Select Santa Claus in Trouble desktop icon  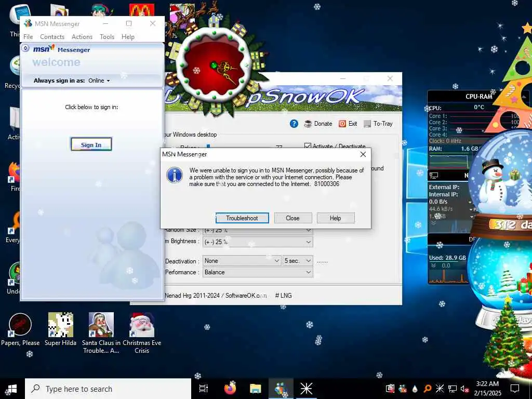101,333
